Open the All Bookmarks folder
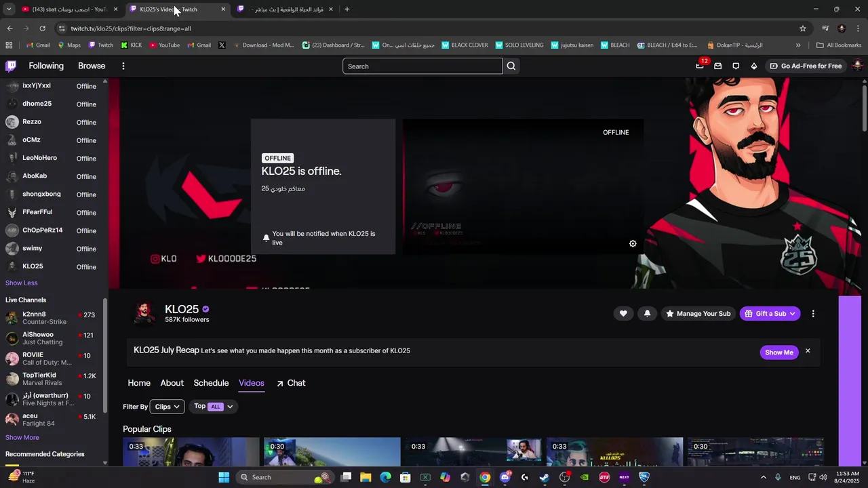Image resolution: width=868 pixels, height=488 pixels. pos(839,45)
